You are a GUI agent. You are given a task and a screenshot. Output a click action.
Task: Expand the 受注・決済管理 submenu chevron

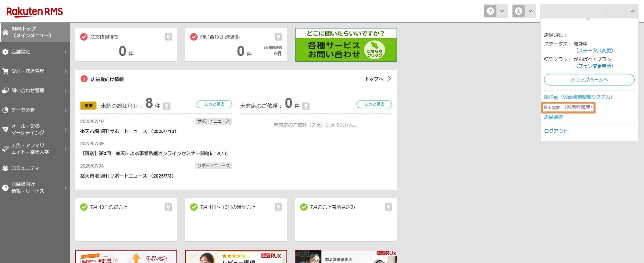(66, 71)
